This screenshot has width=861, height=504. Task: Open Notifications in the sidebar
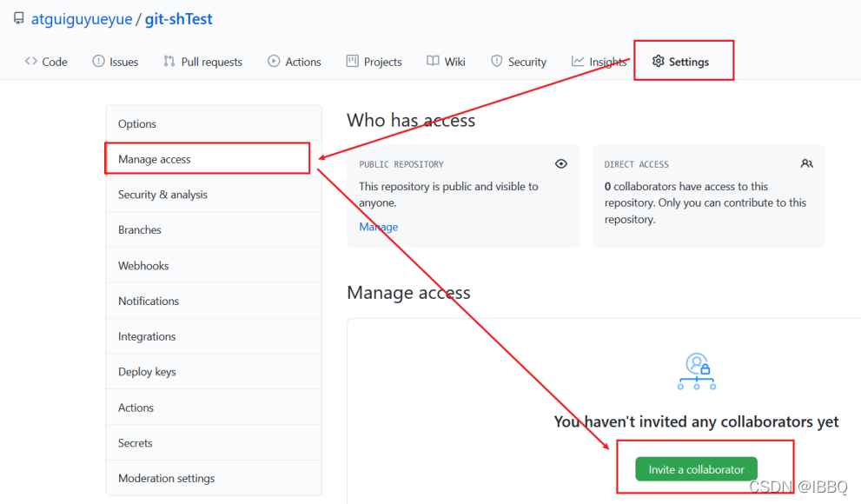pos(214,301)
